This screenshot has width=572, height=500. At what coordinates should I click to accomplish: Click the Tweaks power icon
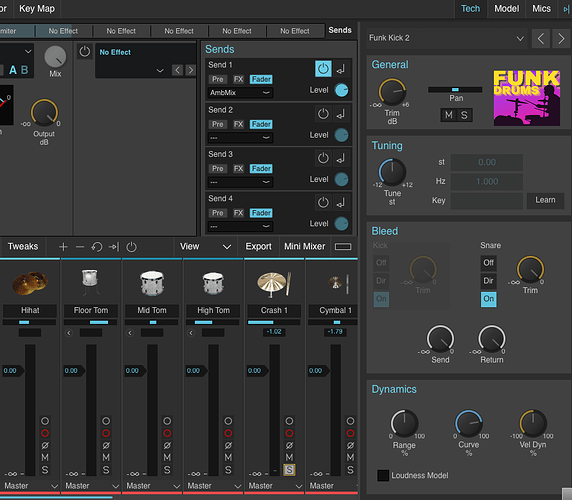coord(131,247)
